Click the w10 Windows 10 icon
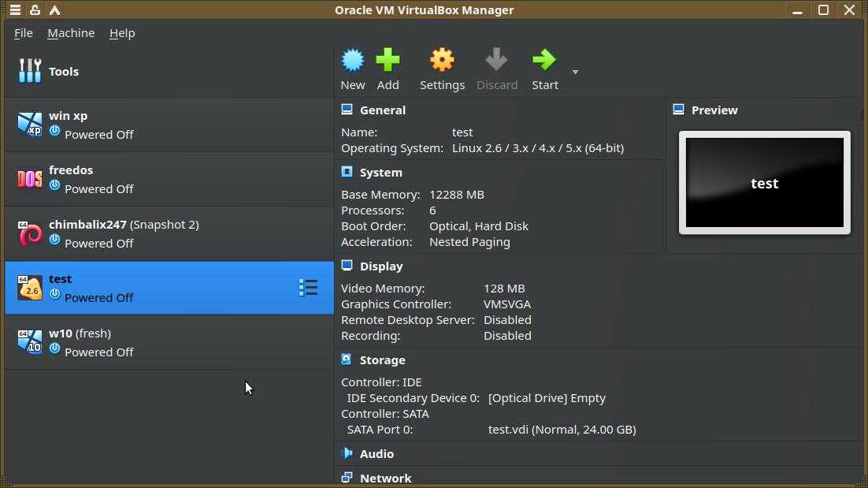The image size is (868, 488). coord(30,341)
